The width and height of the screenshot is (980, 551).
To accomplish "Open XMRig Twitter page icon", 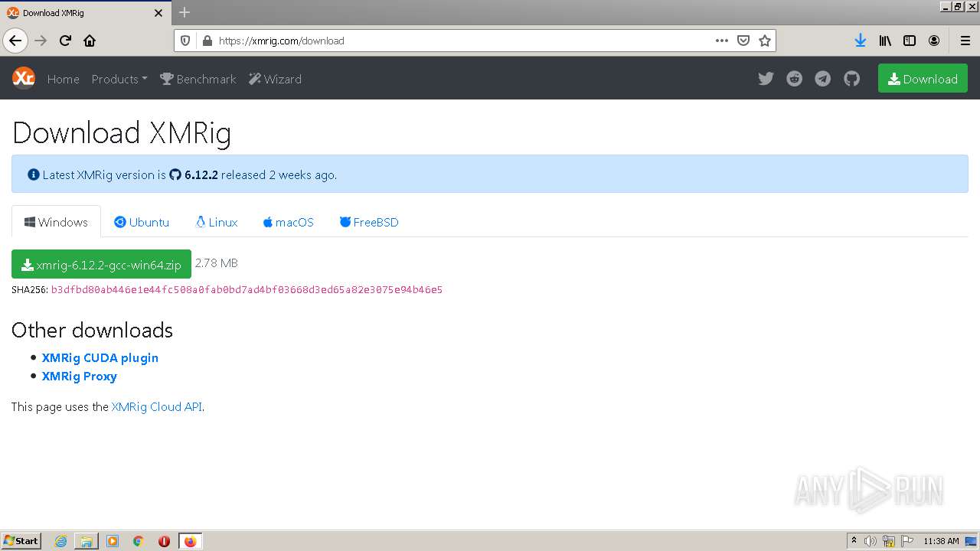I will [766, 79].
